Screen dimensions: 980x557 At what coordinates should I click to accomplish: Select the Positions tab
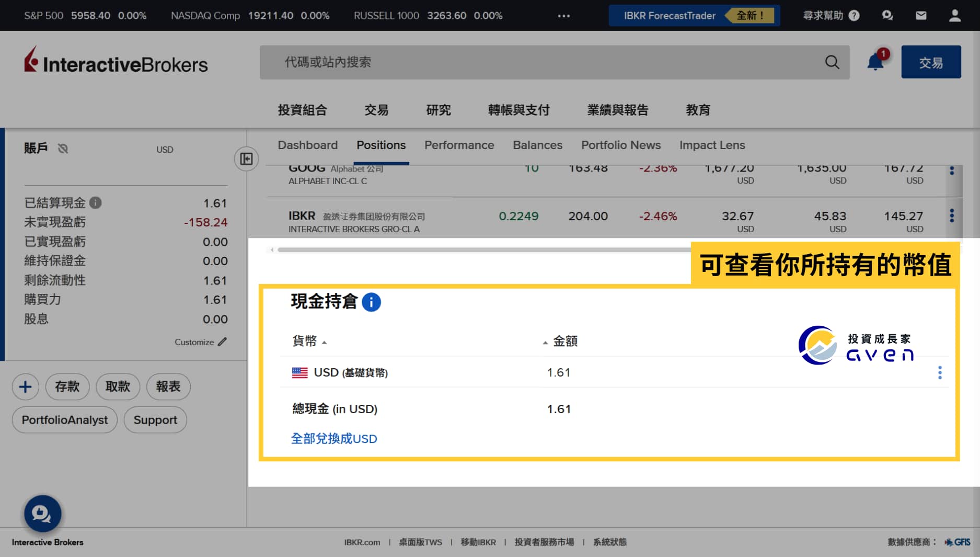click(x=381, y=145)
